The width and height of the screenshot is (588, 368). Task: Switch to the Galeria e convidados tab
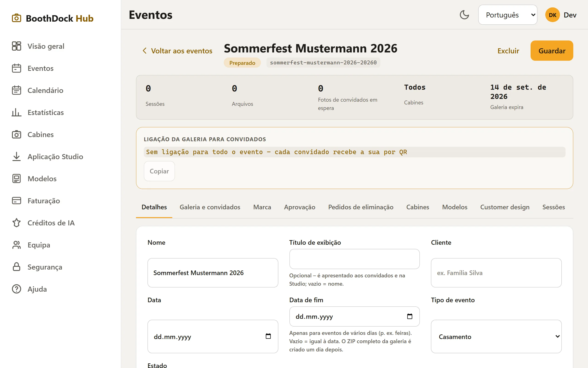point(210,207)
